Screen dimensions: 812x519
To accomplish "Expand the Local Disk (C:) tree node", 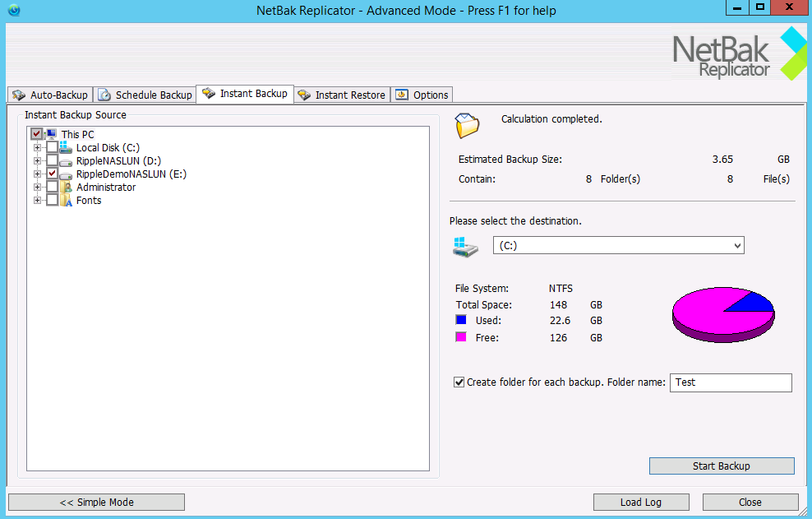I will pyautogui.click(x=37, y=148).
